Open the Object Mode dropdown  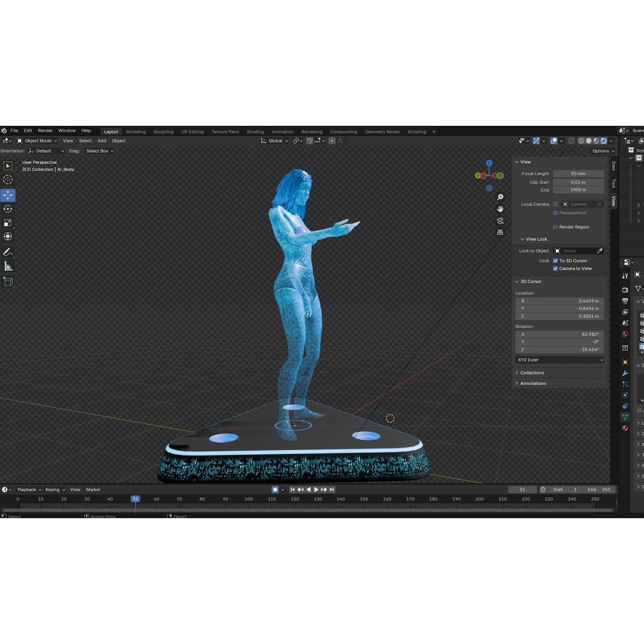tap(38, 141)
